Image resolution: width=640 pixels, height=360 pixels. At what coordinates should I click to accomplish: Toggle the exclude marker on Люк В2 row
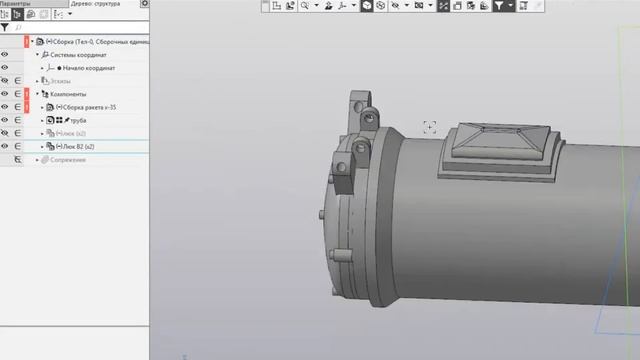[18, 146]
